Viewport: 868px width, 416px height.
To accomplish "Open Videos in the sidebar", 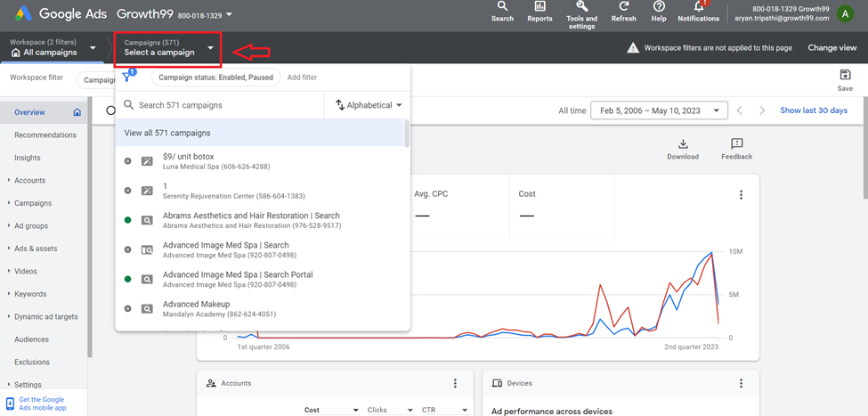I will click(x=26, y=272).
